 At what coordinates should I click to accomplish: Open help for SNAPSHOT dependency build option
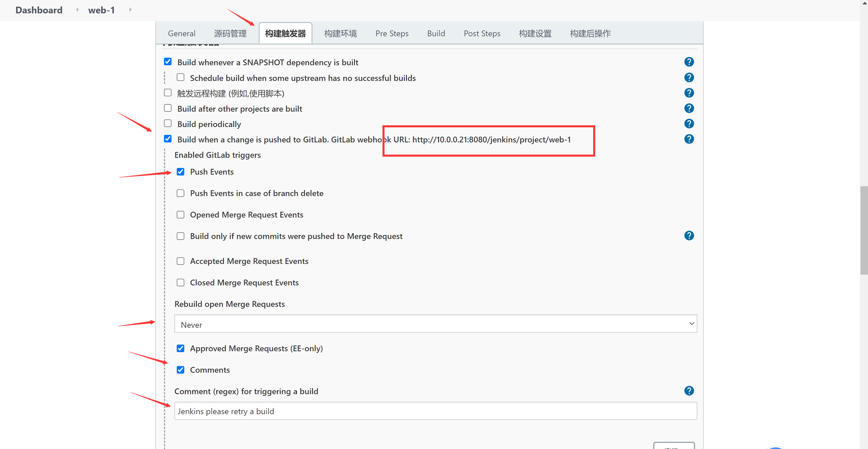689,62
